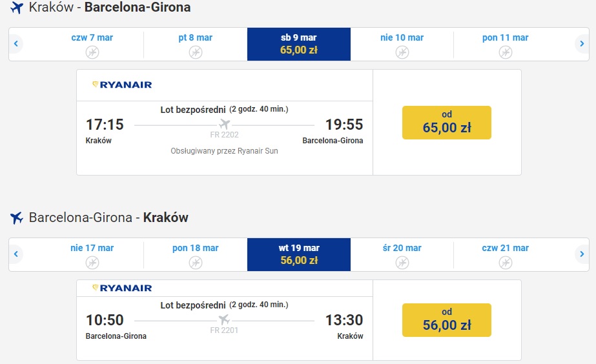Click the FR 2202 flight details row
Viewport: 596px width, 364px height.
click(x=224, y=129)
